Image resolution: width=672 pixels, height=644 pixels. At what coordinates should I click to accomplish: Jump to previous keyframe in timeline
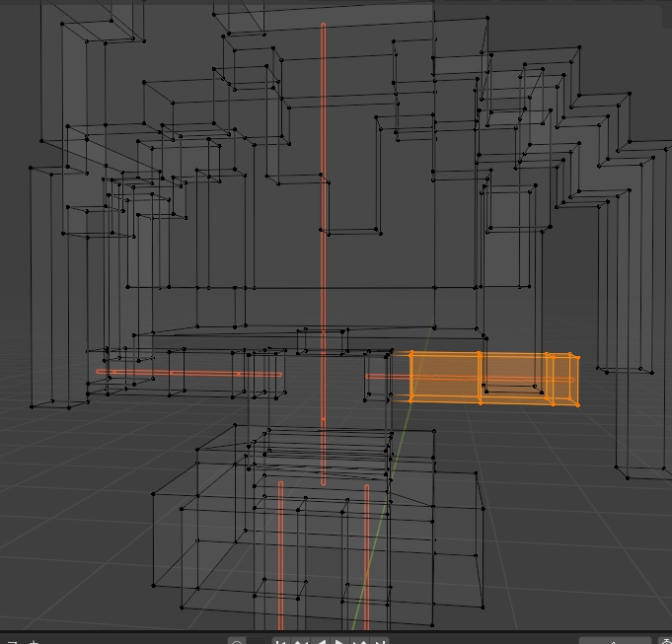tap(300, 641)
